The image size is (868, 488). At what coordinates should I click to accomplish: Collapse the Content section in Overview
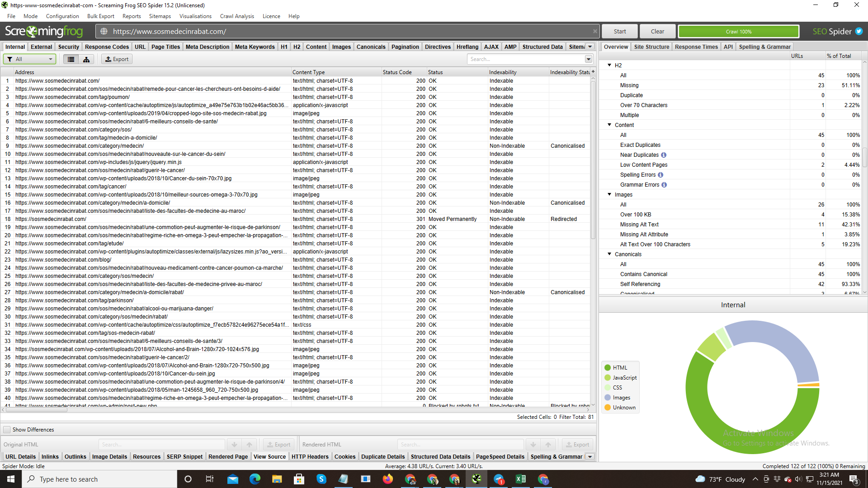(609, 125)
